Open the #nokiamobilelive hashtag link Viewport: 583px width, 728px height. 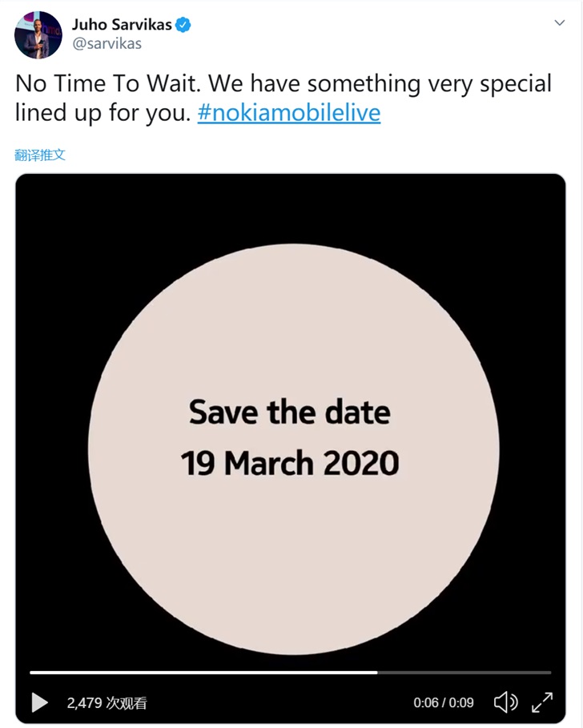tap(289, 113)
